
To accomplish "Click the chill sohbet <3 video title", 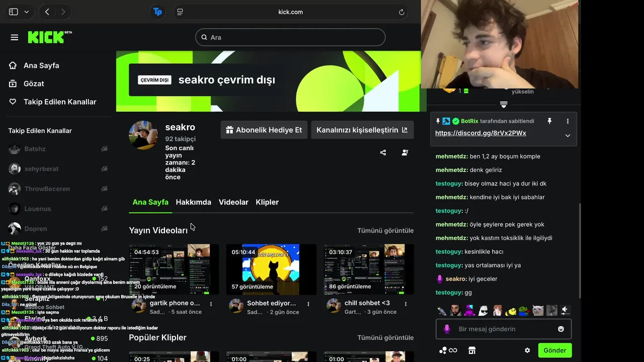I will tap(367, 303).
